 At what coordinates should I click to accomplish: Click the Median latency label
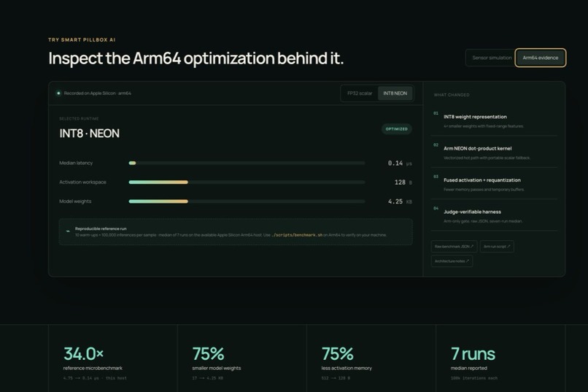[x=76, y=164]
